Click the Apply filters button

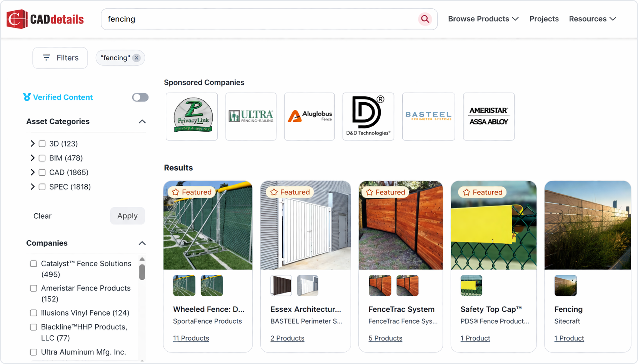click(x=127, y=216)
